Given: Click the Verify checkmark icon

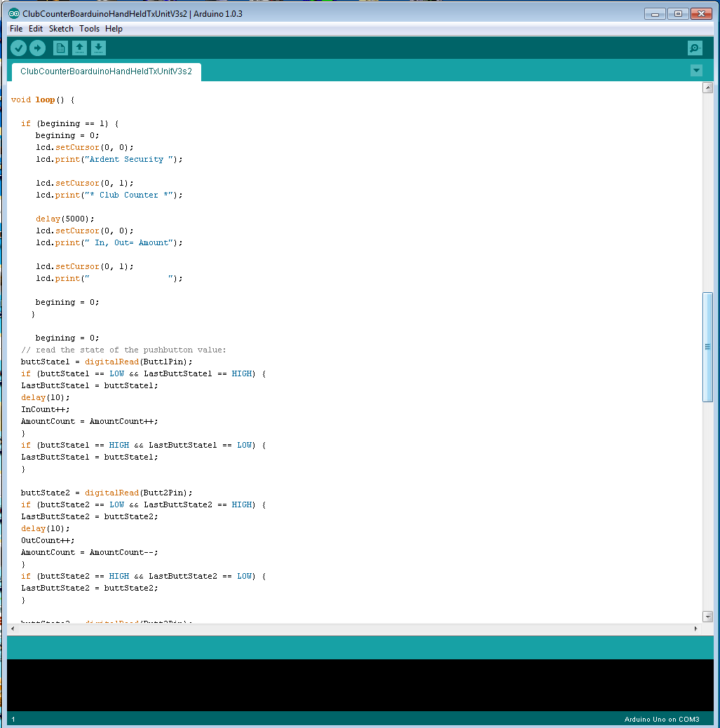Looking at the screenshot, I should coord(18,48).
